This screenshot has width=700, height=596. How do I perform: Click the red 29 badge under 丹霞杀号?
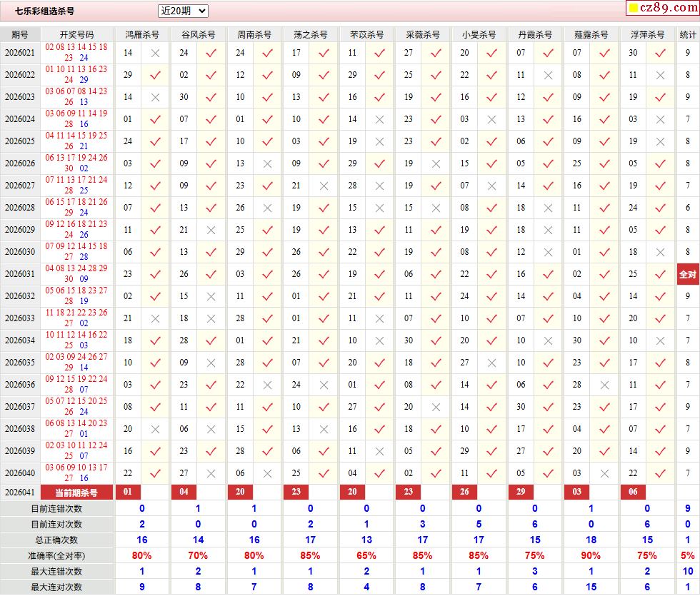click(x=521, y=492)
